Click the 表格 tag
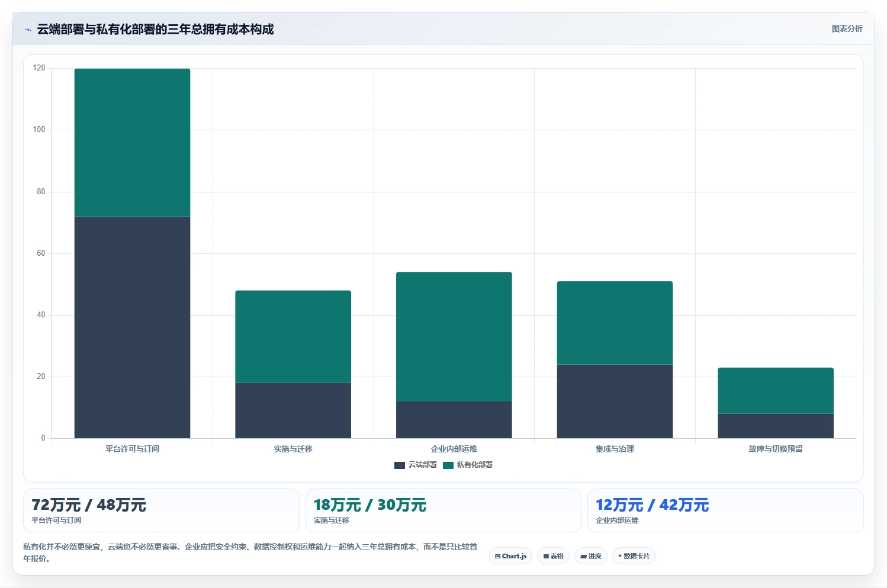This screenshot has width=887, height=588. [553, 556]
